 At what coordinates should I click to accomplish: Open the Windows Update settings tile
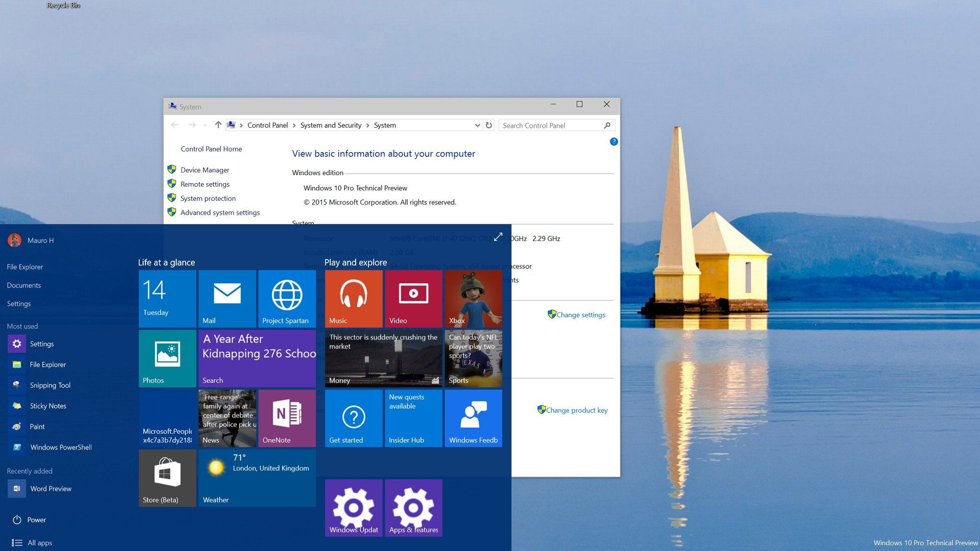pyautogui.click(x=354, y=508)
